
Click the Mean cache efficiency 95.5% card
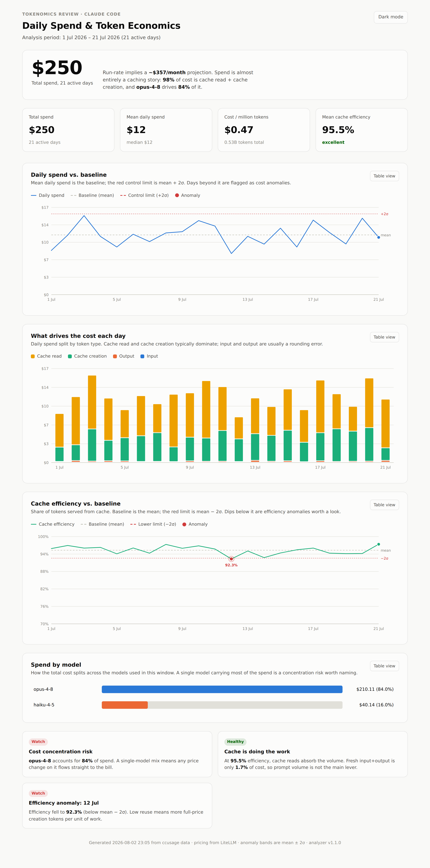(362, 130)
